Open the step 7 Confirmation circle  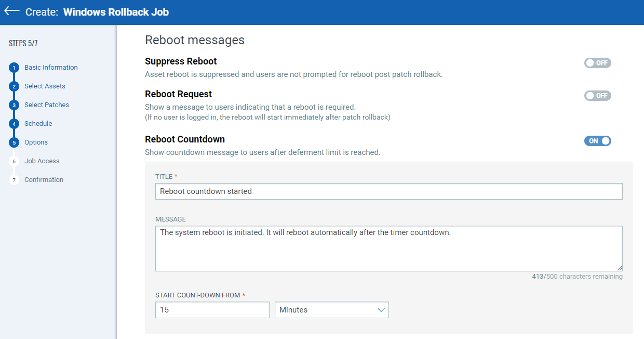(x=14, y=179)
